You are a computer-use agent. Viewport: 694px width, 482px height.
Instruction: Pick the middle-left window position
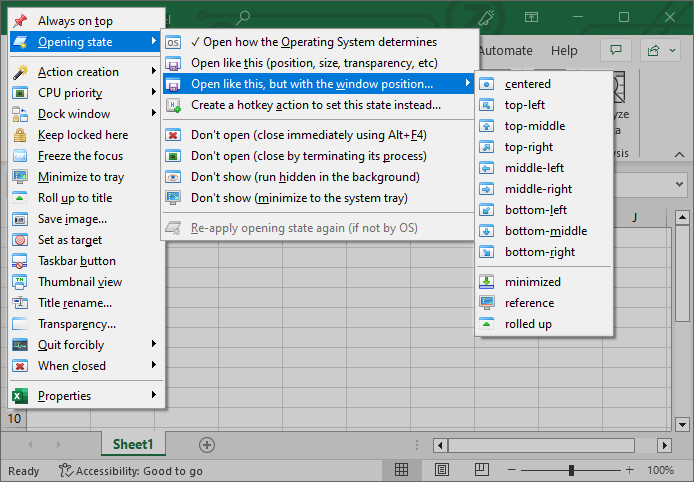coord(544,168)
